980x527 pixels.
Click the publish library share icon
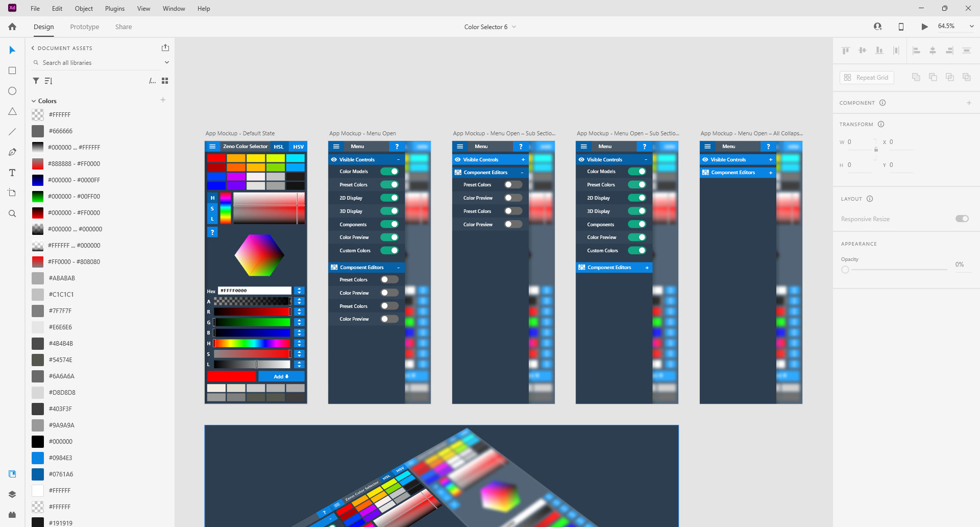[x=165, y=47]
